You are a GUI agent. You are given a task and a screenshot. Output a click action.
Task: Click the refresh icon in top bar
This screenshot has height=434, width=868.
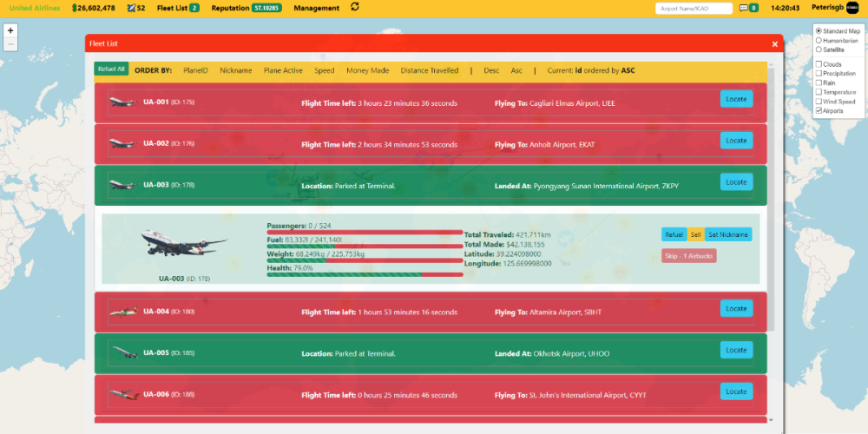[354, 7]
